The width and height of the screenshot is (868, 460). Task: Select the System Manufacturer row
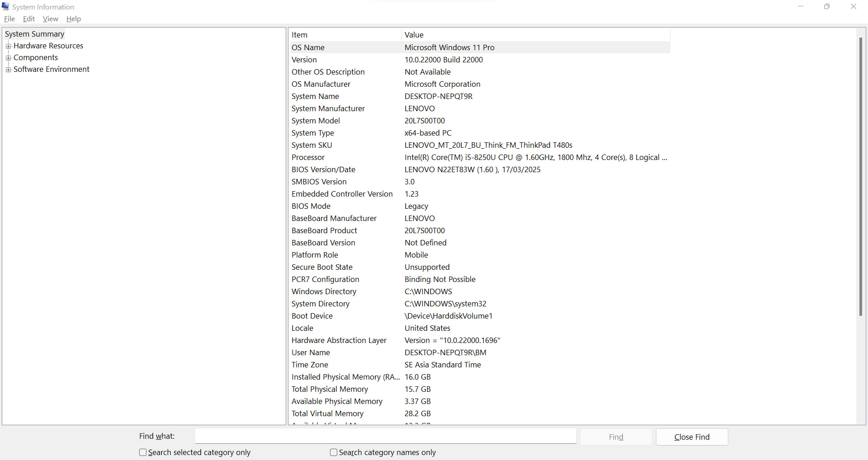point(480,108)
